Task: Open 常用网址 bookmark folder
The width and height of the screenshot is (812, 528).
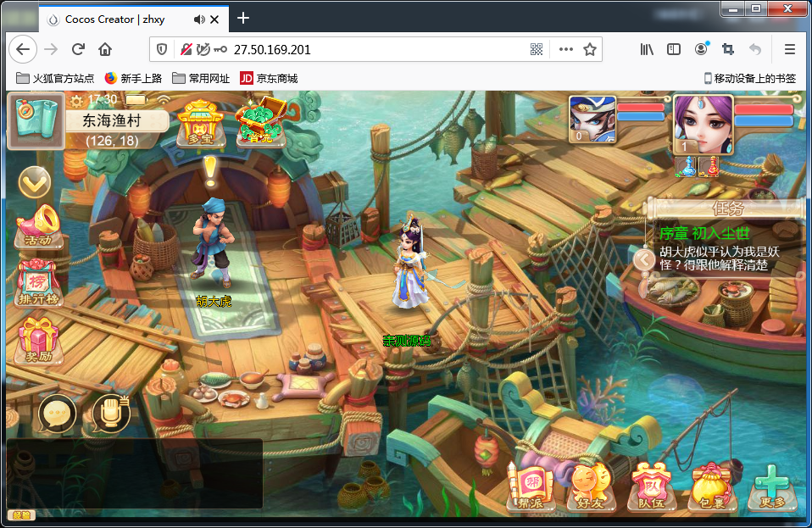Action: click(x=201, y=78)
